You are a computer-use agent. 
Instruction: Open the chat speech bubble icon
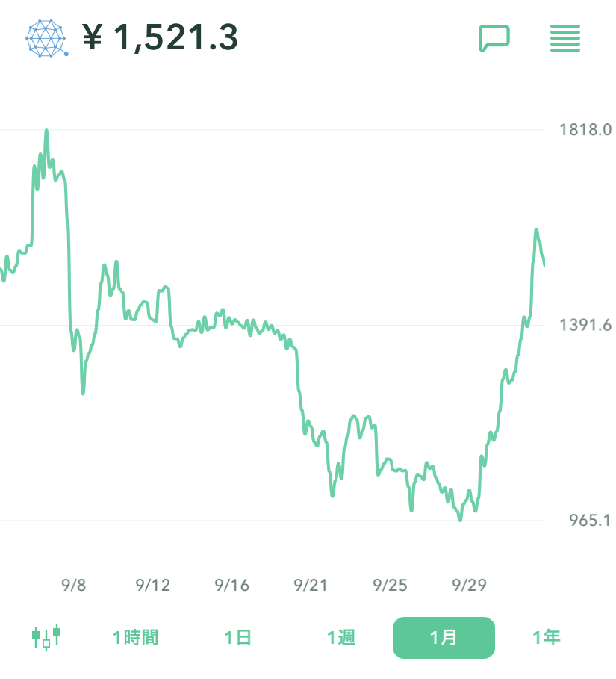(494, 37)
